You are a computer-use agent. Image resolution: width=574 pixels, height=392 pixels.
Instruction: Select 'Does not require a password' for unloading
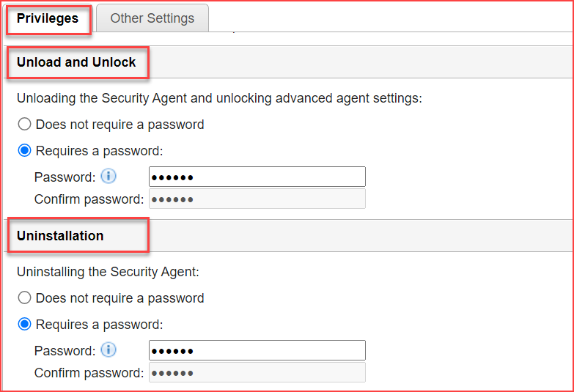click(25, 125)
